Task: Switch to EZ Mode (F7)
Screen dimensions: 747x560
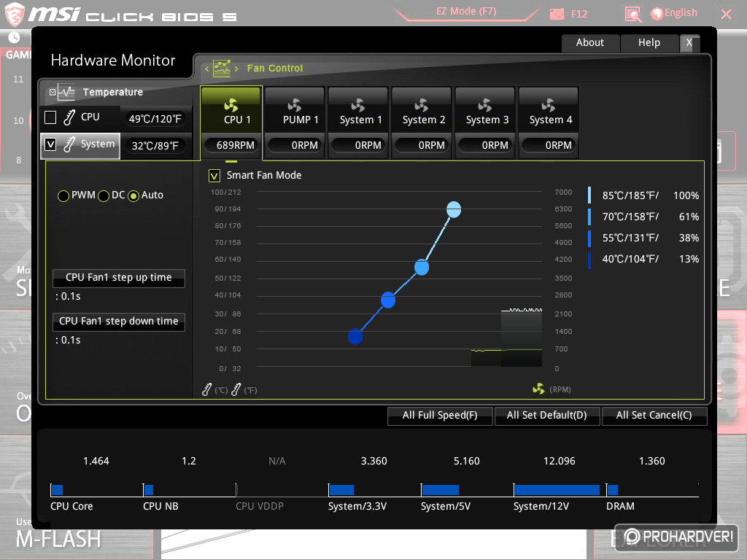Action: coord(466,12)
